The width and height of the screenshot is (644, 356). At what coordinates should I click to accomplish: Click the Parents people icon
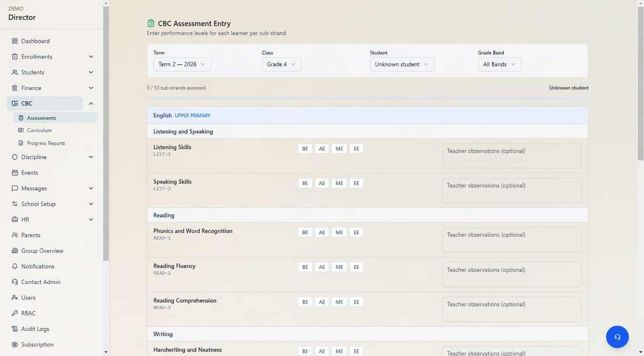click(15, 235)
